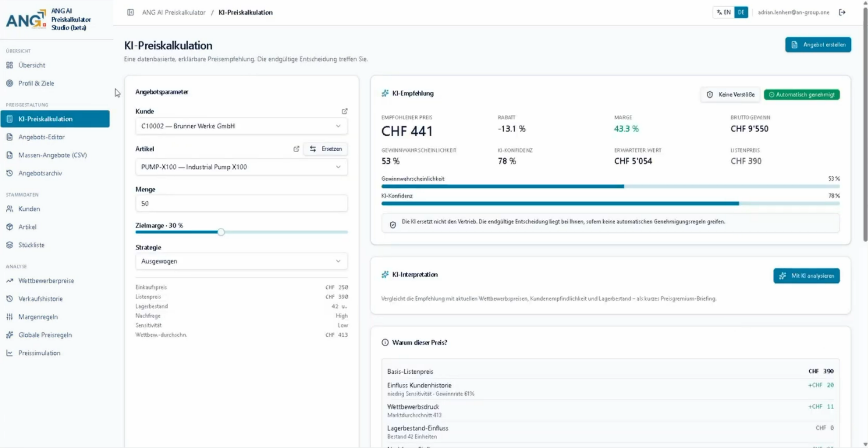Viewport: 868px width, 448px height.
Task: Click the Margenregeln sliders icon
Action: (9, 317)
